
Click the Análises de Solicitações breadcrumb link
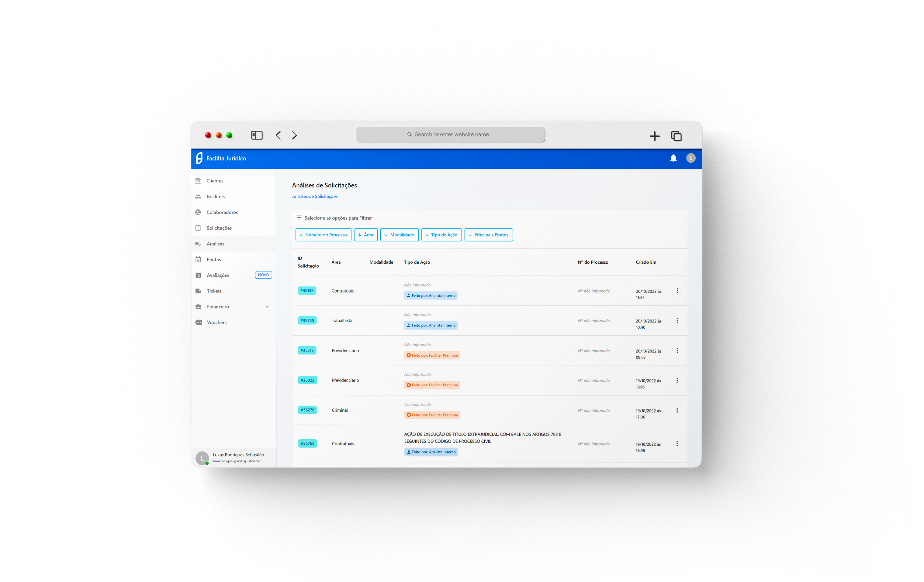point(315,196)
